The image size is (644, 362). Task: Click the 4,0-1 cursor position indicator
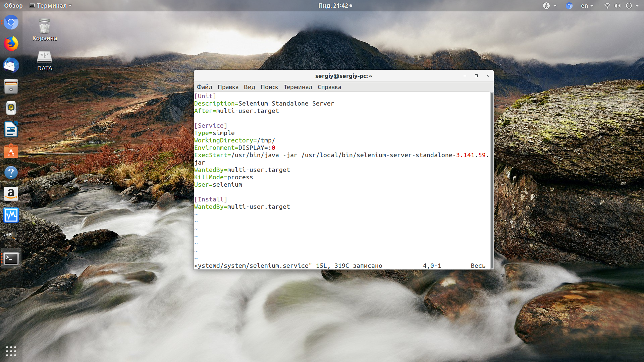(x=432, y=266)
